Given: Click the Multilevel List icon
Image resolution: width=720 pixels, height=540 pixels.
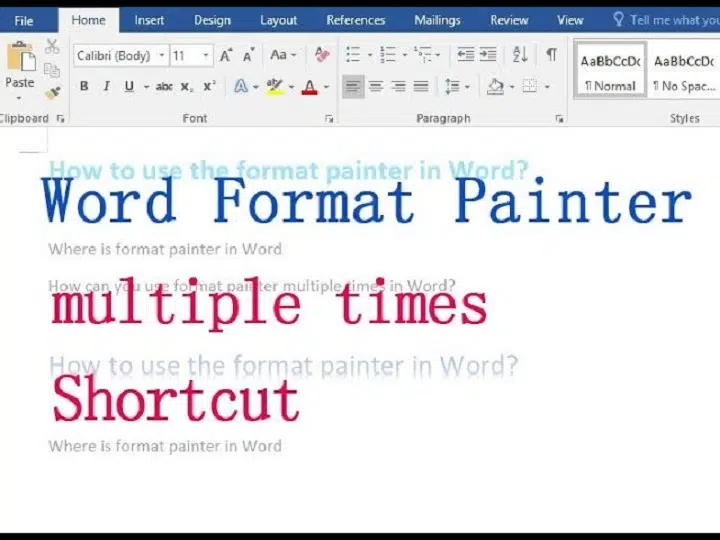Looking at the screenshot, I should click(422, 55).
